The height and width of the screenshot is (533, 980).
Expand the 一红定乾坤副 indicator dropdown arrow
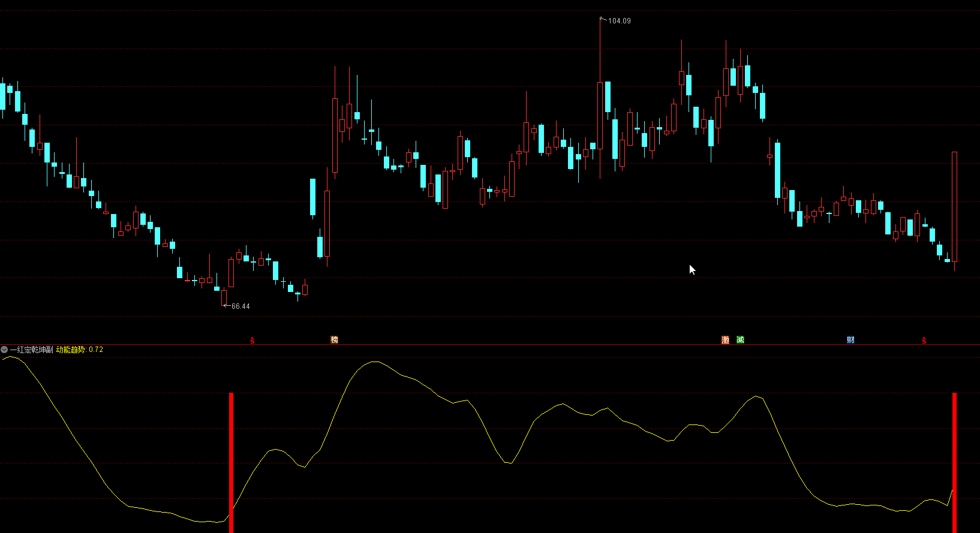click(x=5, y=350)
